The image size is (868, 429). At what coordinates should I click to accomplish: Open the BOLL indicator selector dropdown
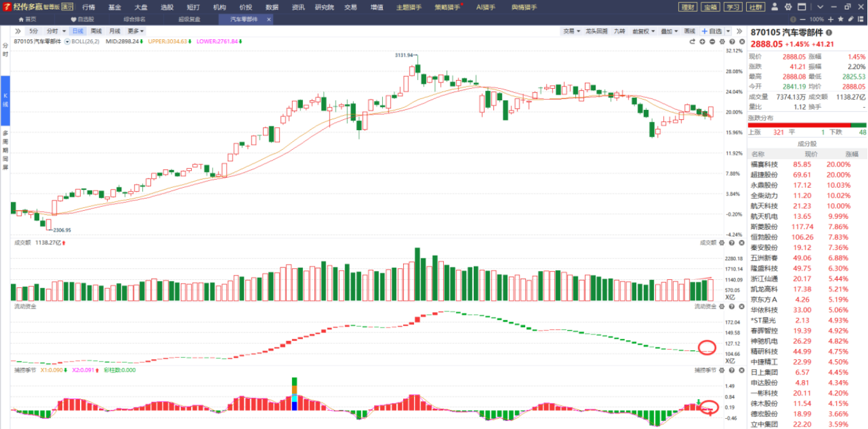67,41
